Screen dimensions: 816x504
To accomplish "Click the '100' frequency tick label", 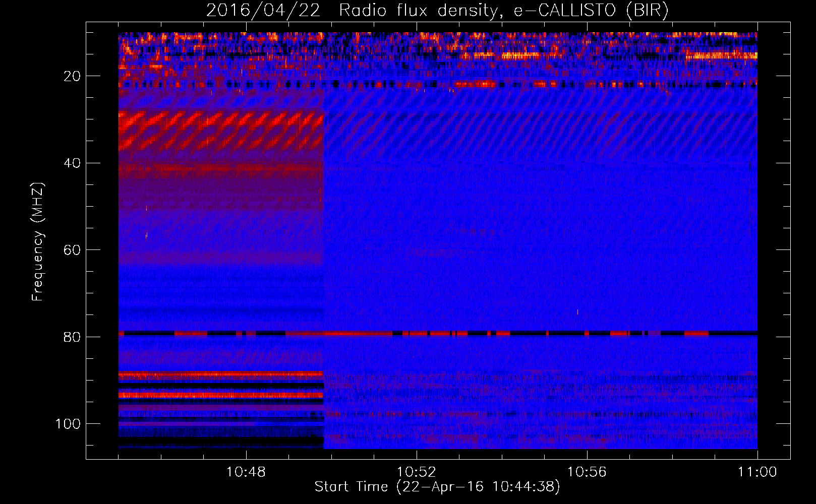I will [x=68, y=424].
